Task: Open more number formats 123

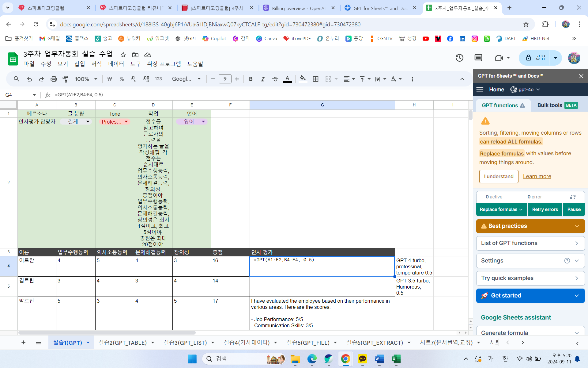Action: click(x=158, y=79)
